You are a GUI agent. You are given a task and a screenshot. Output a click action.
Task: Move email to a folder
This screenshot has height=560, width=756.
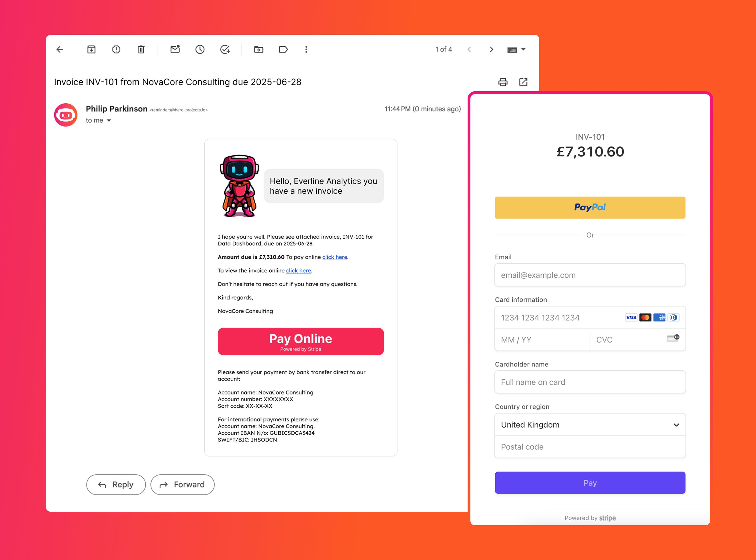[x=259, y=50]
